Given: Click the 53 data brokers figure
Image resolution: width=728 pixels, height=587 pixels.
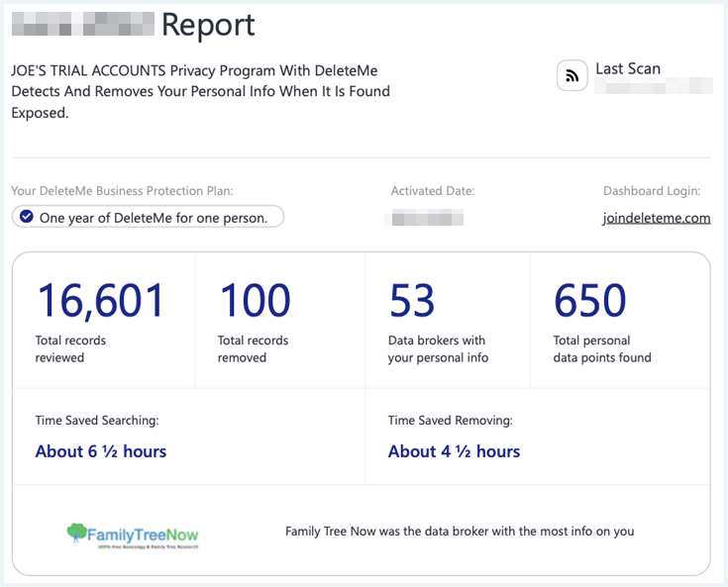Looking at the screenshot, I should (412, 301).
